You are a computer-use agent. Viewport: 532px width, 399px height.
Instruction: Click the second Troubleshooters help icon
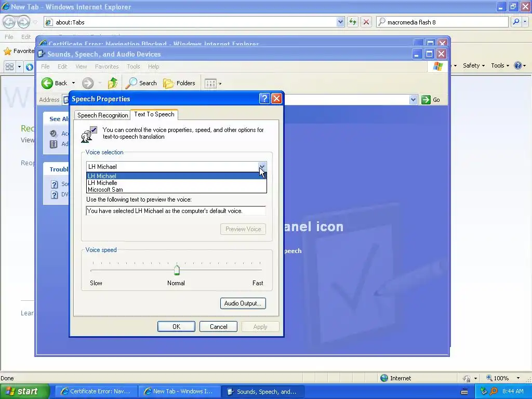coord(54,195)
